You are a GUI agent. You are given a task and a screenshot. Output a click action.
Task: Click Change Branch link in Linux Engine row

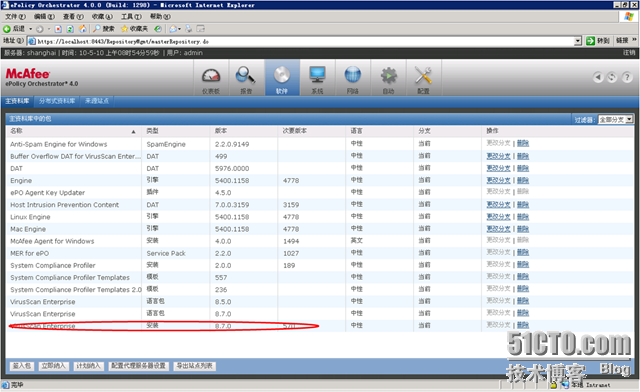click(x=498, y=217)
